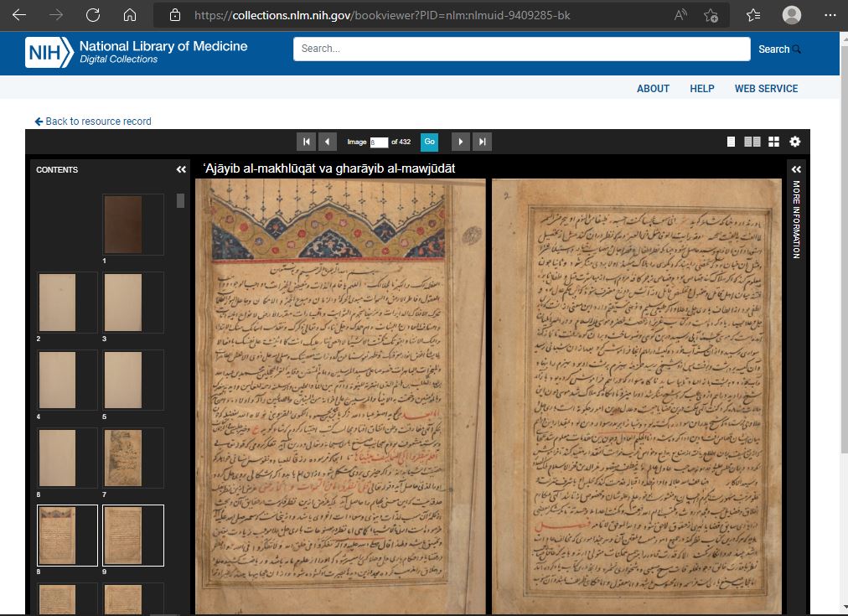Open National Library of Medicine Digital Collections home
The height and width of the screenshot is (616, 848).
pyautogui.click(x=163, y=52)
